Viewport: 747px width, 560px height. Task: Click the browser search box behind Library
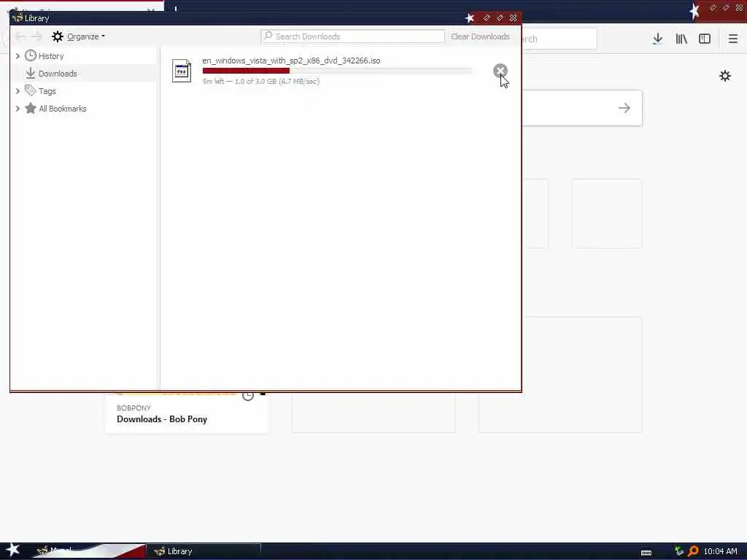560,39
